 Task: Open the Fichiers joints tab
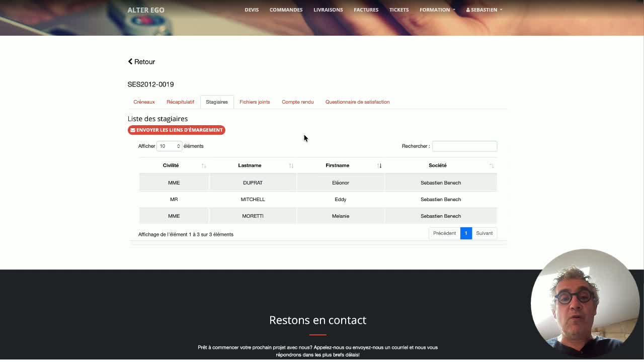255,102
